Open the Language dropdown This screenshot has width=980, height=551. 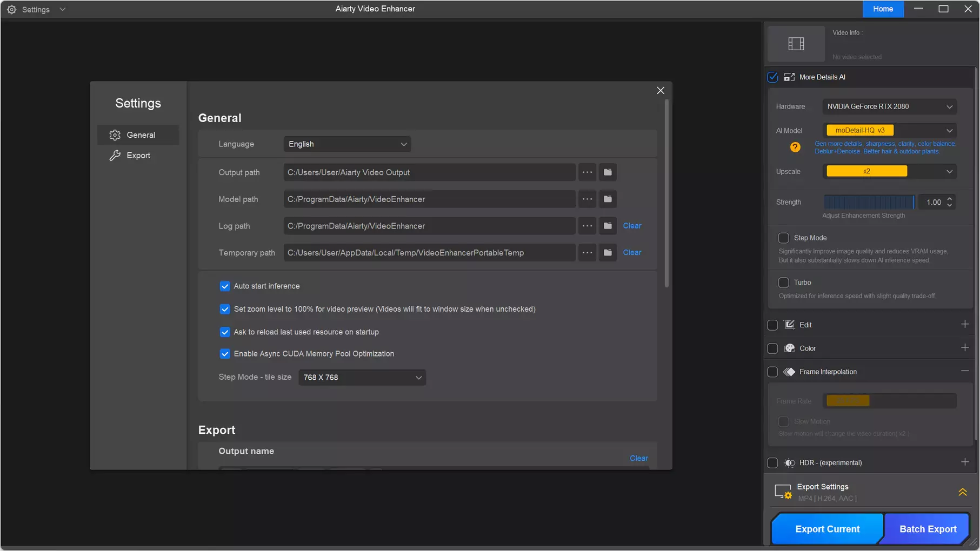(347, 144)
